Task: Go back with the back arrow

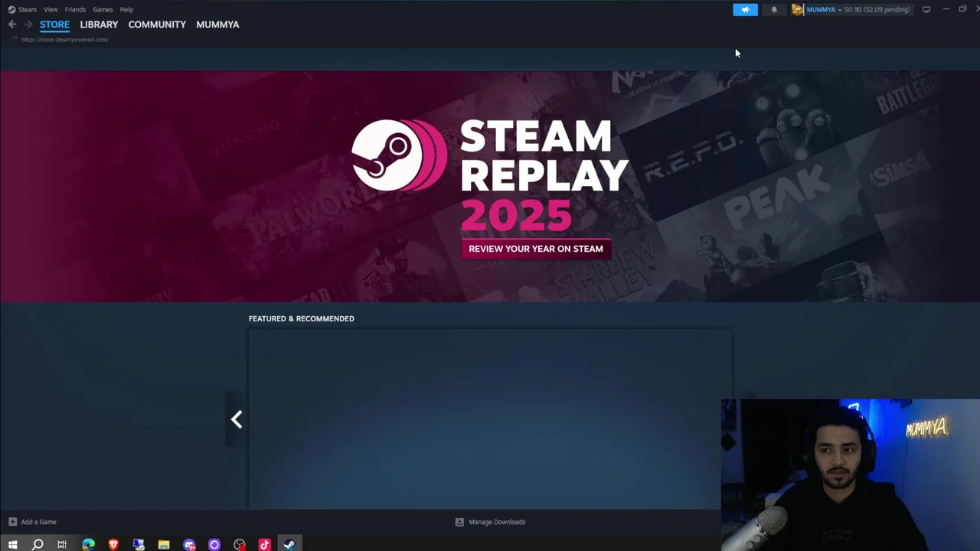Action: (12, 24)
